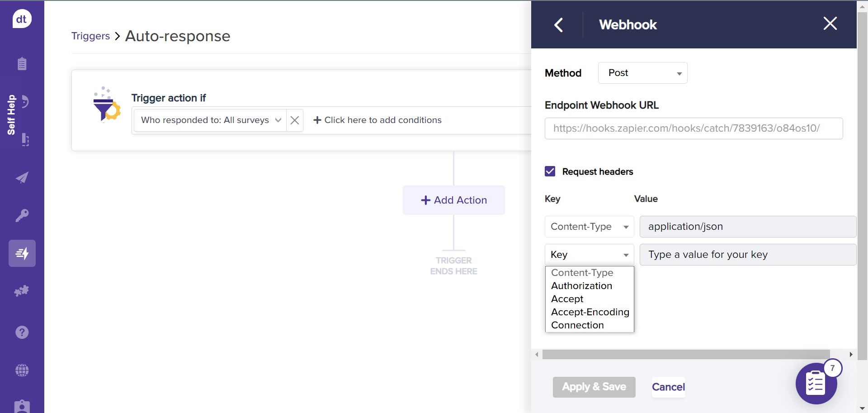
Task: Click the key icon in sidebar
Action: coord(22,215)
